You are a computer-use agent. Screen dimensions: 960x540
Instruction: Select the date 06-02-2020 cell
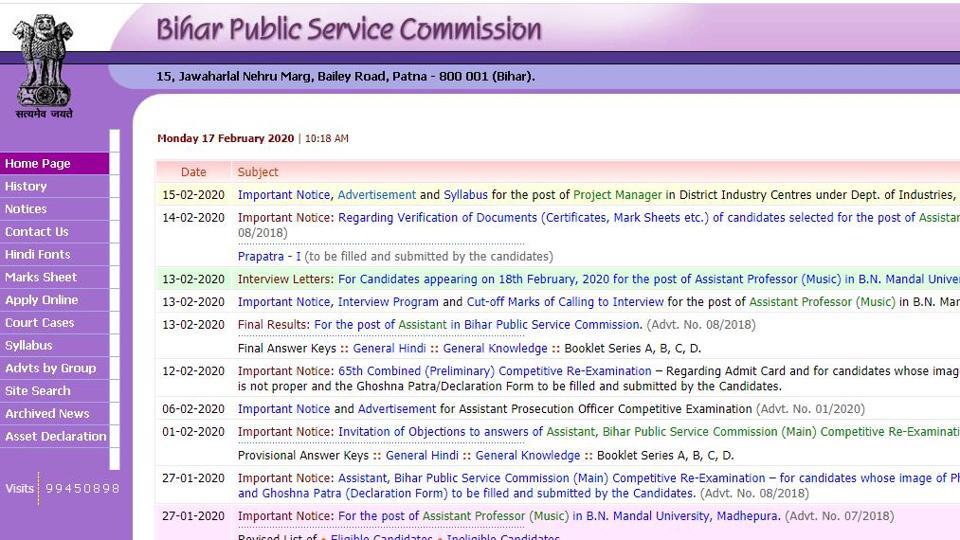(193, 409)
